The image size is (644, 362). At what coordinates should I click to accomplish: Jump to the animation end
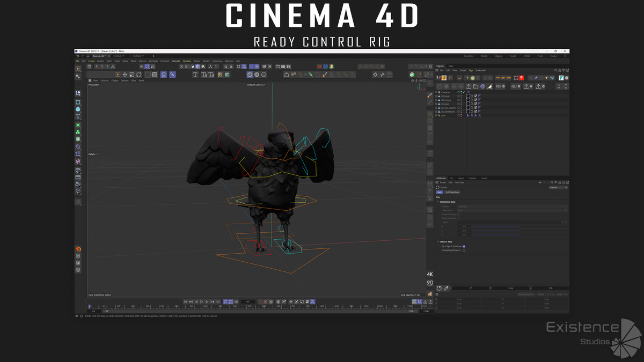tap(218, 302)
